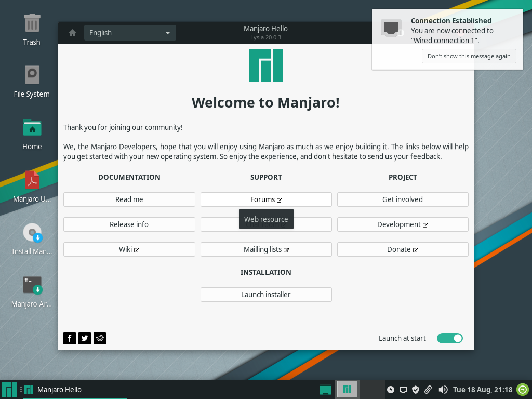Click the Lysia 20.0.3 version text
532x399 pixels.
coord(265,37)
